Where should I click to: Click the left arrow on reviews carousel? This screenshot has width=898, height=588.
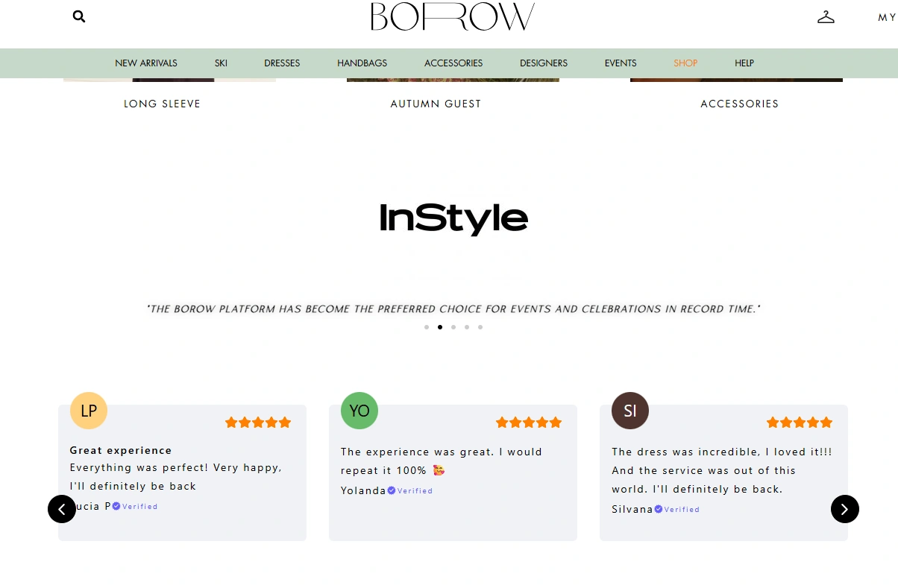[x=62, y=509]
